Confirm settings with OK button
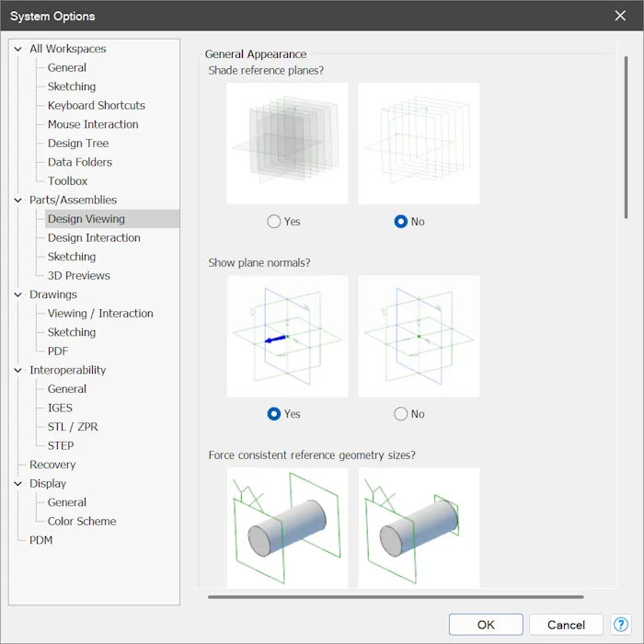This screenshot has height=644, width=644. click(486, 625)
